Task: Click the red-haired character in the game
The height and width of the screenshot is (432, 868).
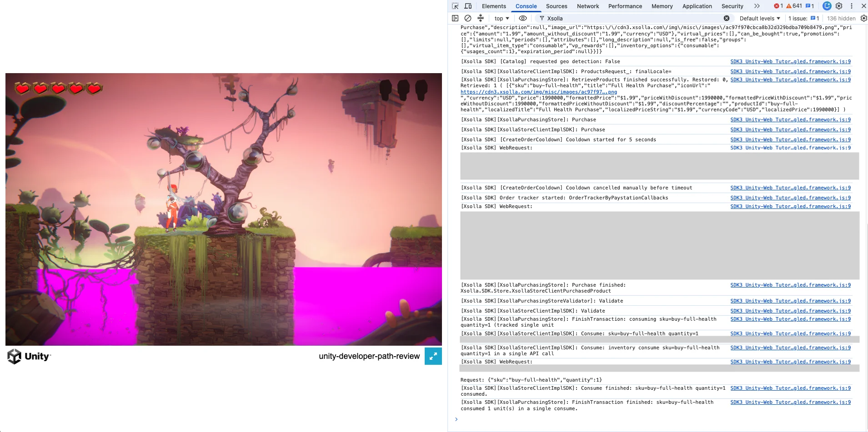Action: point(172,208)
